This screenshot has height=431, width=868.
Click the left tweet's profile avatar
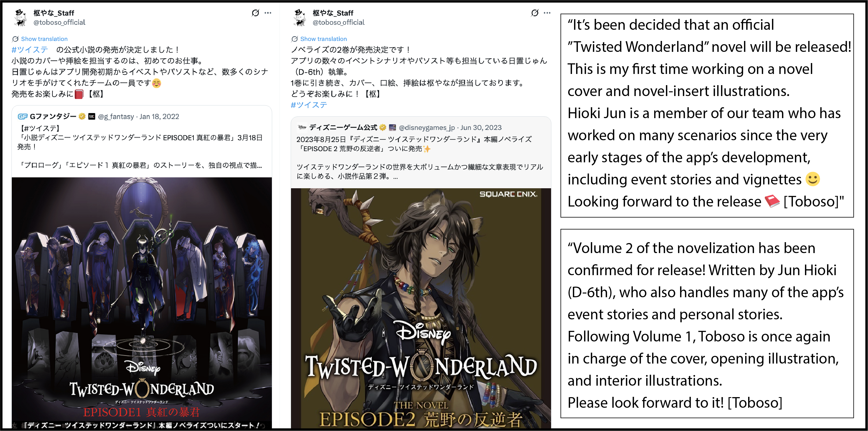[21, 17]
